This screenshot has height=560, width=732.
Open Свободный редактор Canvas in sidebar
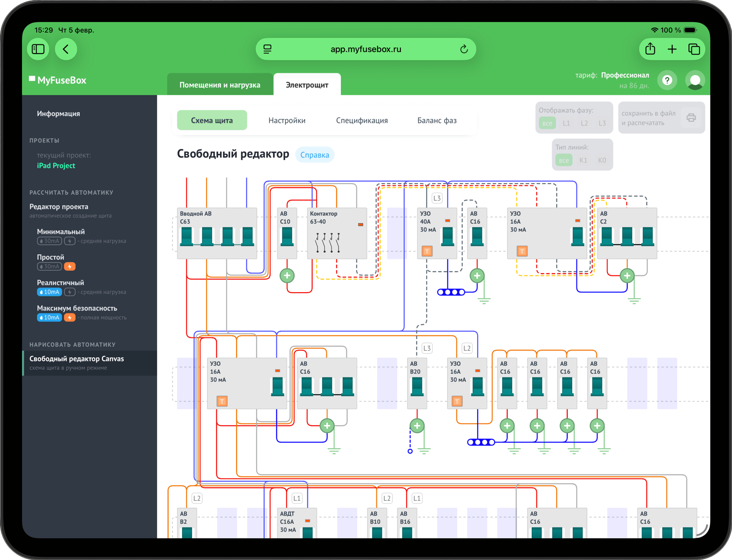coord(90,363)
